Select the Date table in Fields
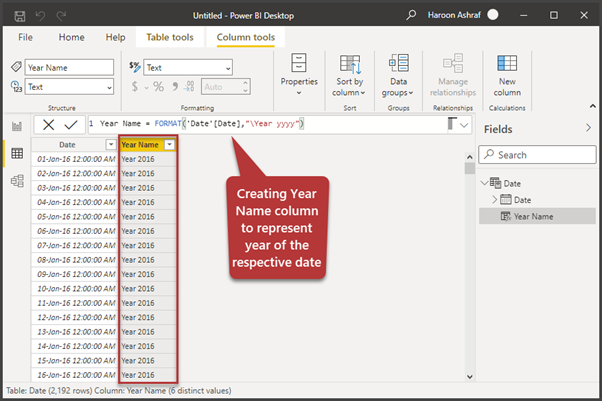The width and height of the screenshot is (602, 401). [512, 183]
